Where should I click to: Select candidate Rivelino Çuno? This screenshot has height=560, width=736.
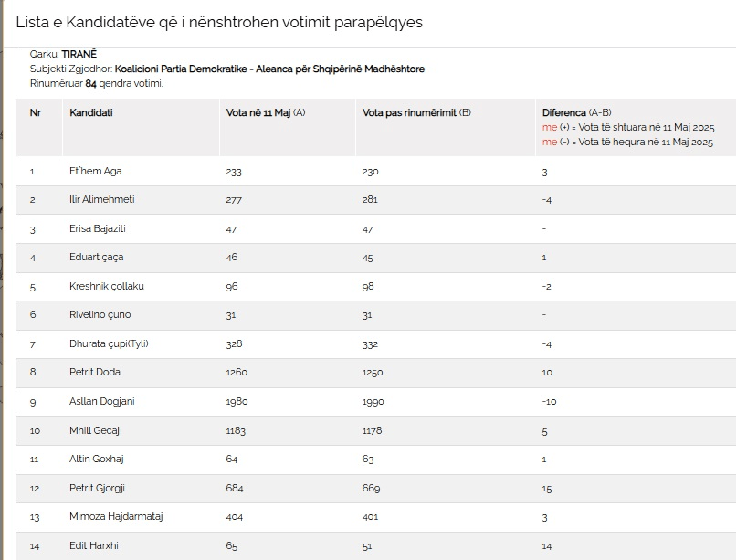pyautogui.click(x=100, y=314)
